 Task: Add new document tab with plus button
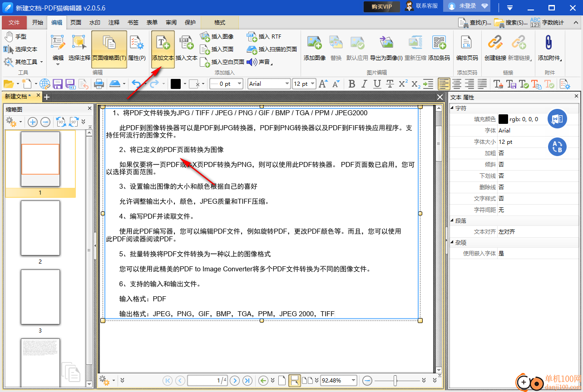point(46,97)
